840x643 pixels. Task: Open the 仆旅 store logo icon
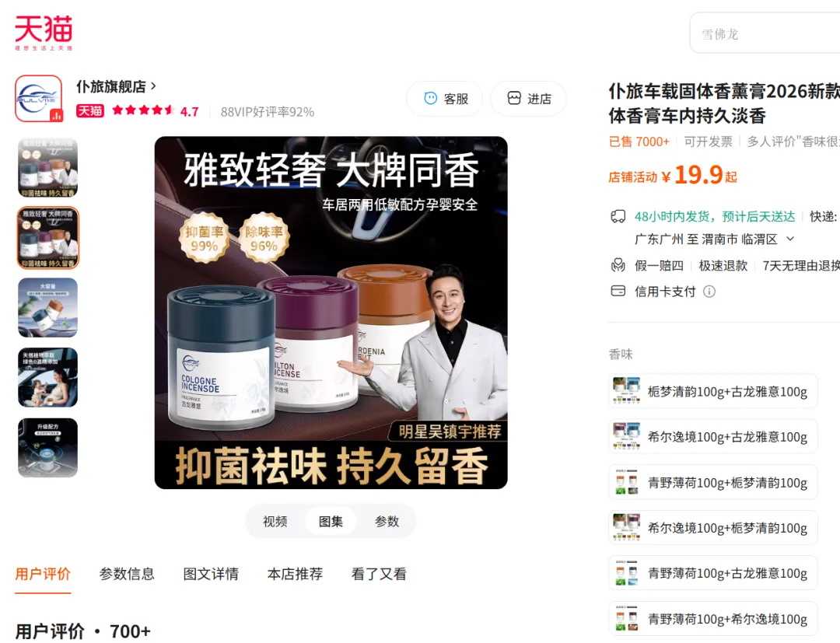pyautogui.click(x=39, y=99)
